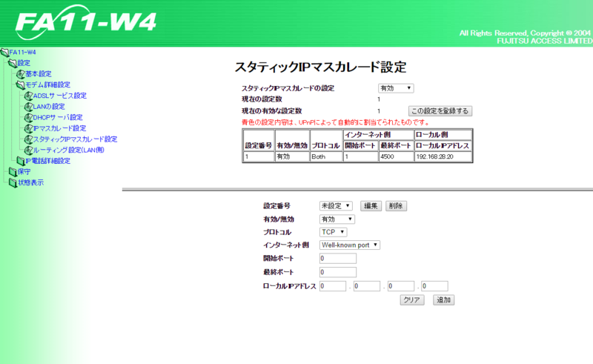The height and width of the screenshot is (364, 593).
Task: Open the FA11-W4 tree root link
Action: click(23, 52)
